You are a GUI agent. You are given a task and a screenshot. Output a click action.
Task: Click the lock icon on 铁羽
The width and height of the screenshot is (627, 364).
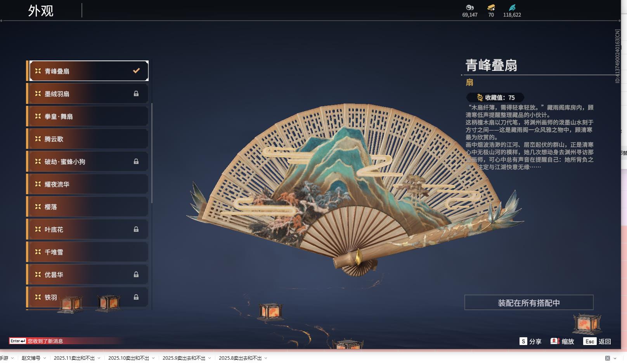pyautogui.click(x=136, y=297)
